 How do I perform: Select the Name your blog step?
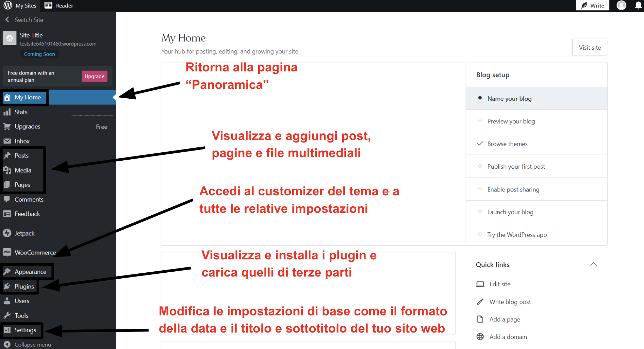coord(536,98)
